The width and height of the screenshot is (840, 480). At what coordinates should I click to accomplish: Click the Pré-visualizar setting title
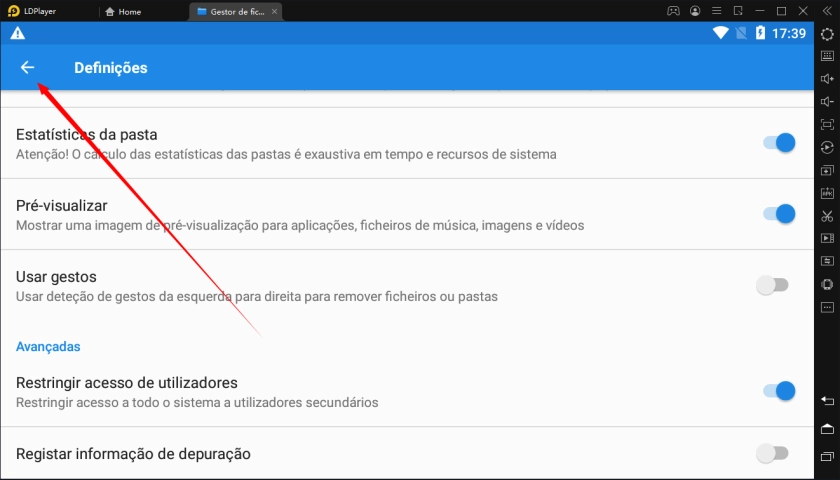point(62,206)
